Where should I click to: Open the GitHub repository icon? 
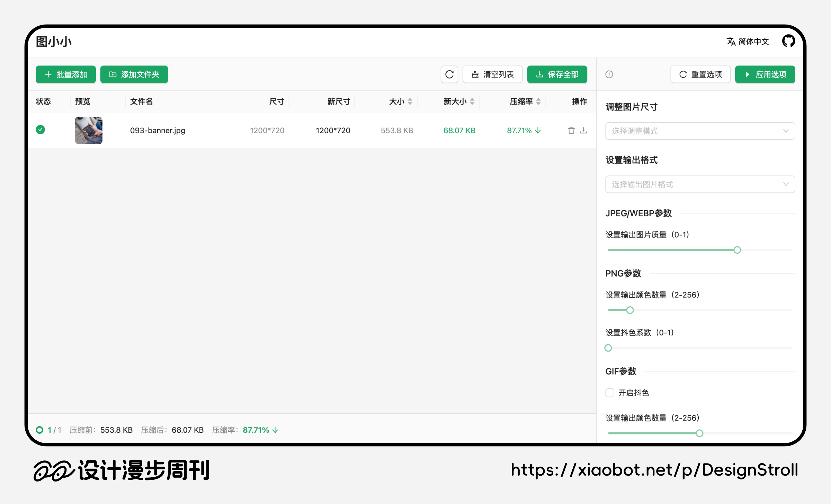tap(788, 41)
